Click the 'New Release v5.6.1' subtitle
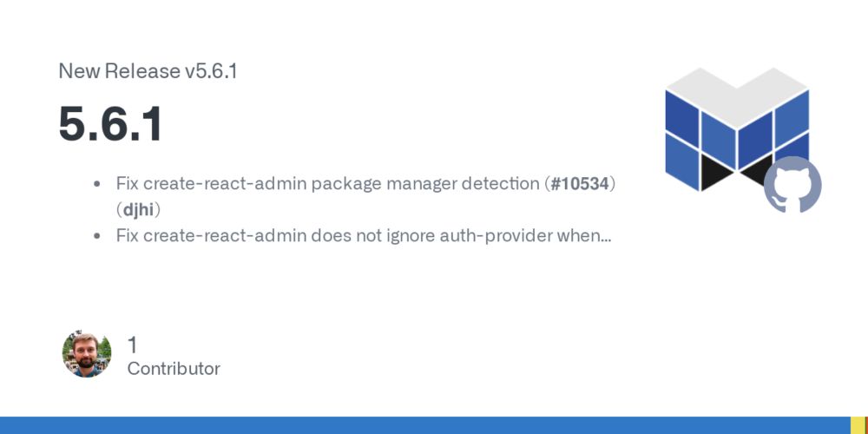 pyautogui.click(x=148, y=71)
